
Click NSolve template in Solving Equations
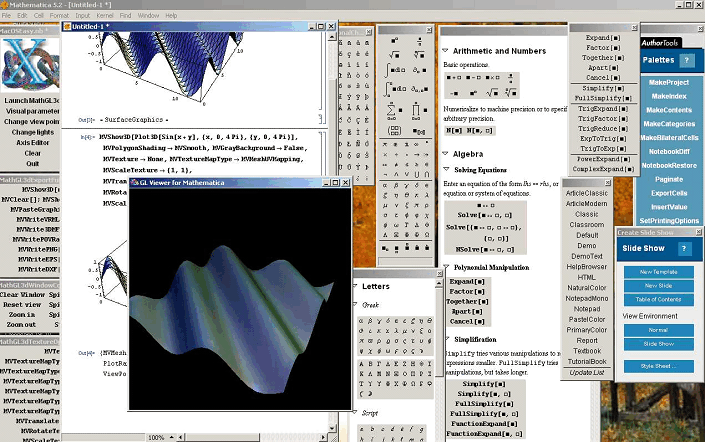(x=484, y=249)
